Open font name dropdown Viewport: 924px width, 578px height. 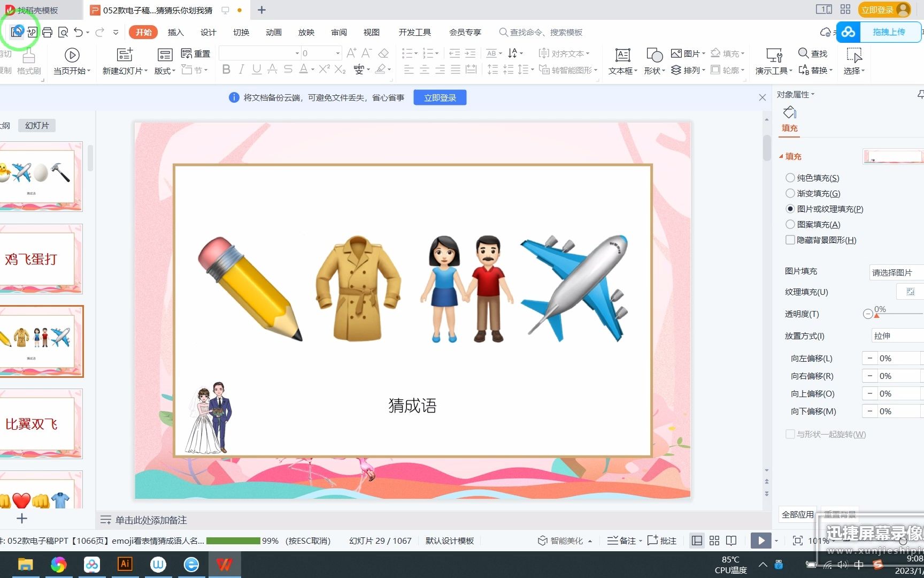tap(297, 53)
